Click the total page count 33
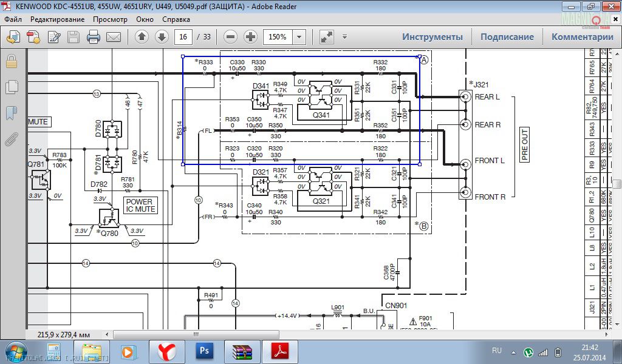The height and width of the screenshot is (364, 622). pos(207,37)
